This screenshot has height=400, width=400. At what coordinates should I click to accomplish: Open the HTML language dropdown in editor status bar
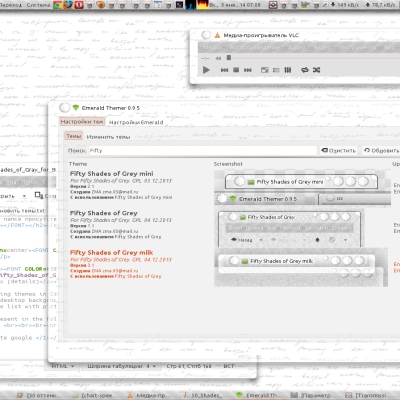63,366
